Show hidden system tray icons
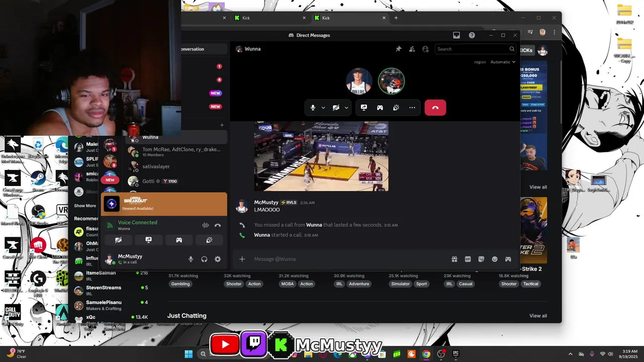The width and height of the screenshot is (644, 362). click(570, 354)
